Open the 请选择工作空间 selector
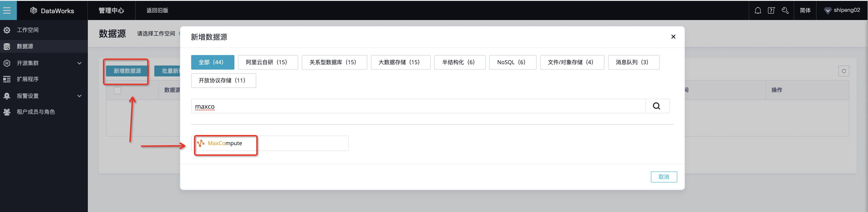This screenshot has height=212, width=868. coord(156,33)
